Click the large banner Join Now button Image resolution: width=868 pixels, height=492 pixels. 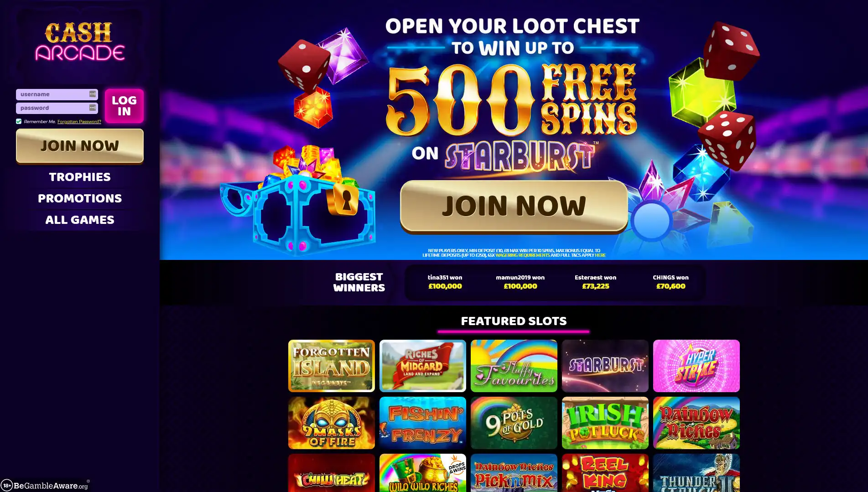[x=514, y=206]
